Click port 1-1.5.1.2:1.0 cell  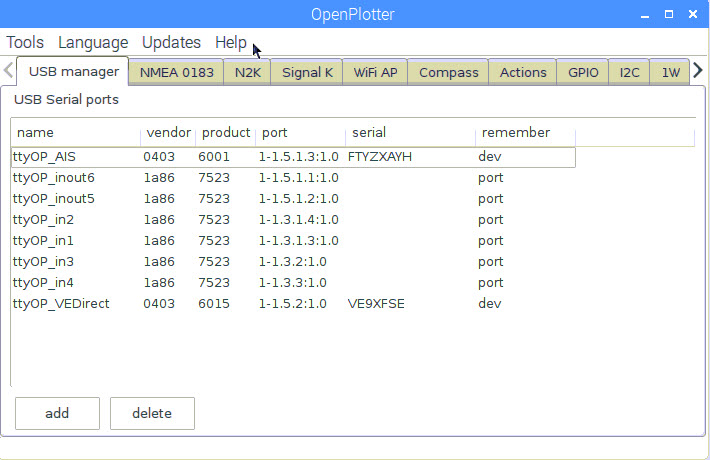click(x=298, y=199)
